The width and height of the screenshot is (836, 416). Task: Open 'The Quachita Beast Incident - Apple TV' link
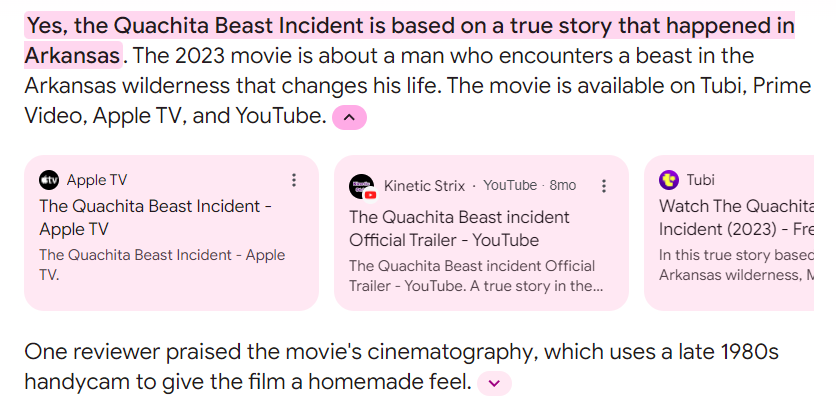tap(155, 217)
